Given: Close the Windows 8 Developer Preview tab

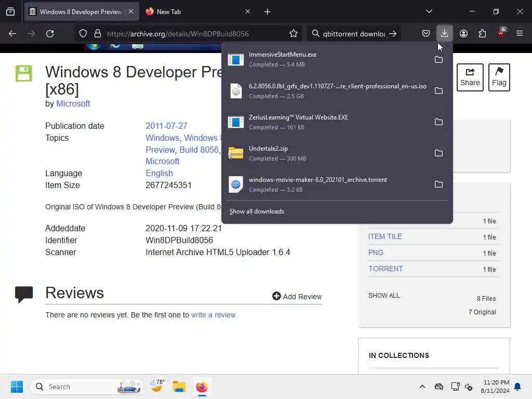Looking at the screenshot, I should [x=131, y=11].
